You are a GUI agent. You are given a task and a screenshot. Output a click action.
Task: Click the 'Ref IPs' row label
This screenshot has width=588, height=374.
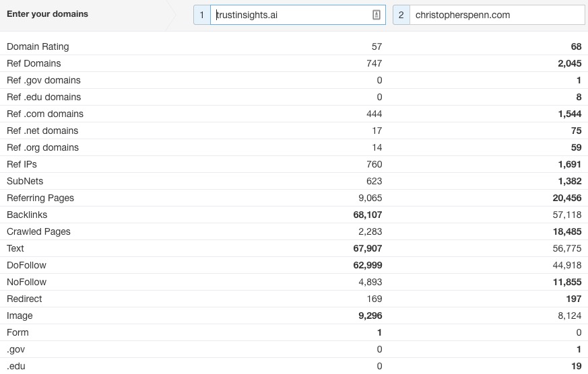click(22, 164)
